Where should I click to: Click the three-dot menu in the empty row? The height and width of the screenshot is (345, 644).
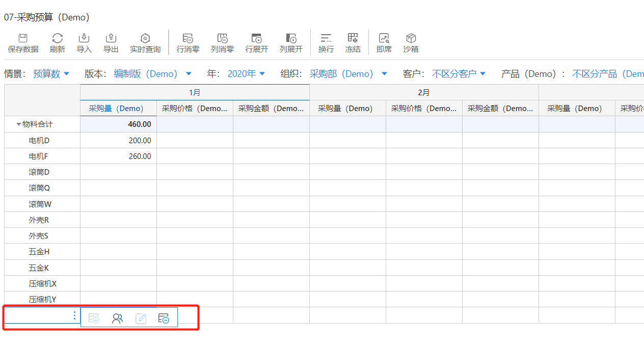75,316
